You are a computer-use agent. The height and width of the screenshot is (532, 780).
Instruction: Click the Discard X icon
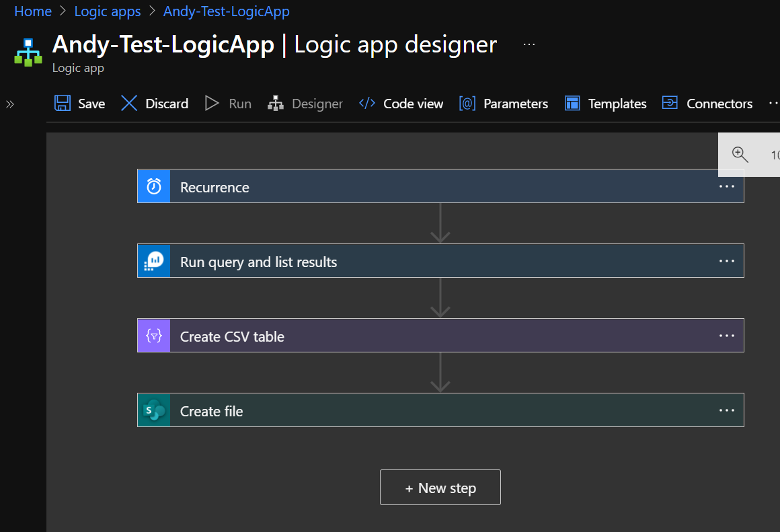pos(129,104)
